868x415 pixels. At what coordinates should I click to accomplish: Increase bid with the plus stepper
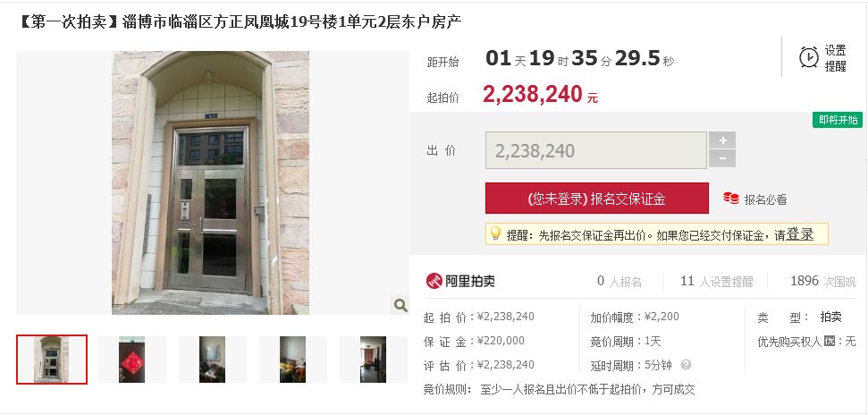(722, 140)
